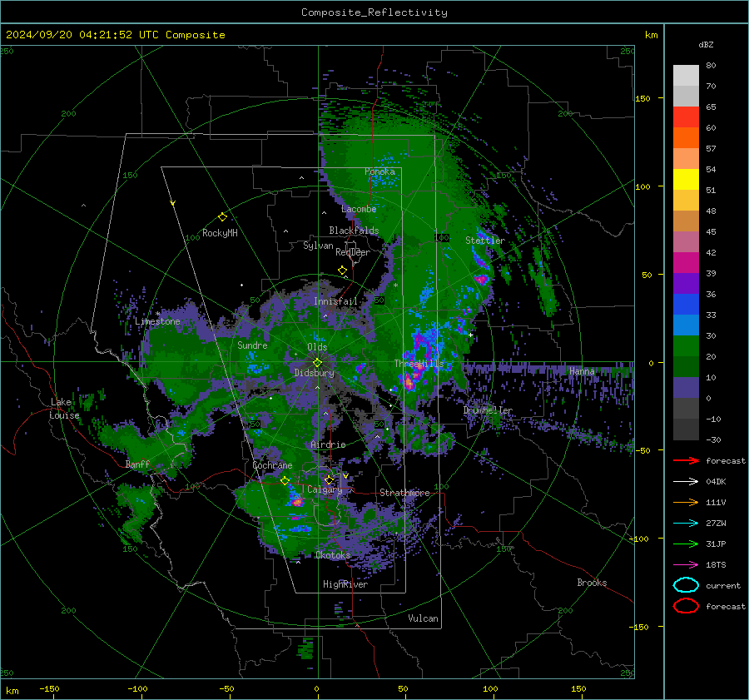Click the 04DK legend text

716,482
